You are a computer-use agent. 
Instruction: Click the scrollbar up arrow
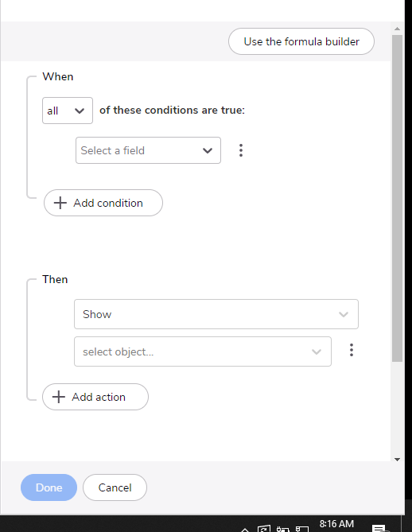(x=397, y=29)
